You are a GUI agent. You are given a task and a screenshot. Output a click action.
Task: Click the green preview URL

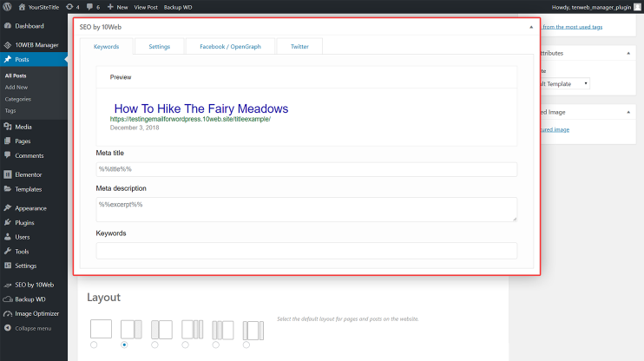click(190, 119)
